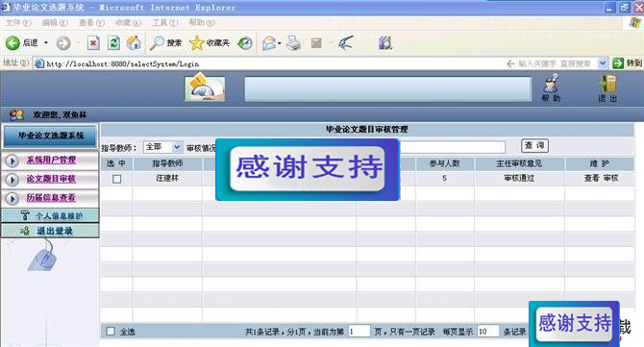The image size is (644, 347).
Task: Open the 查看 (View) menu
Action: 91,22
